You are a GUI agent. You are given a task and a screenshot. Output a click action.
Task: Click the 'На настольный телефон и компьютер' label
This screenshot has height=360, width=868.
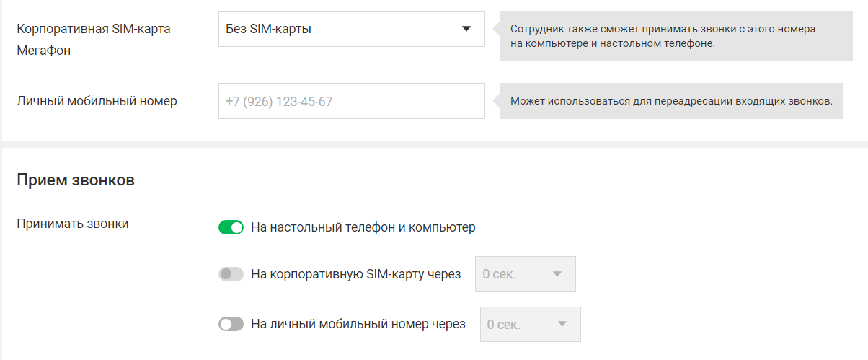pos(363,228)
